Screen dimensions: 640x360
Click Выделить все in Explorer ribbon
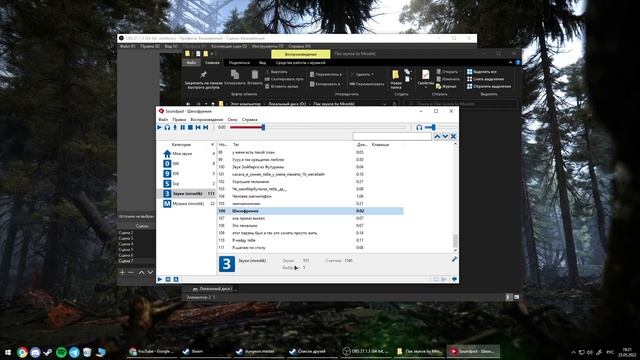pyautogui.click(x=482, y=72)
